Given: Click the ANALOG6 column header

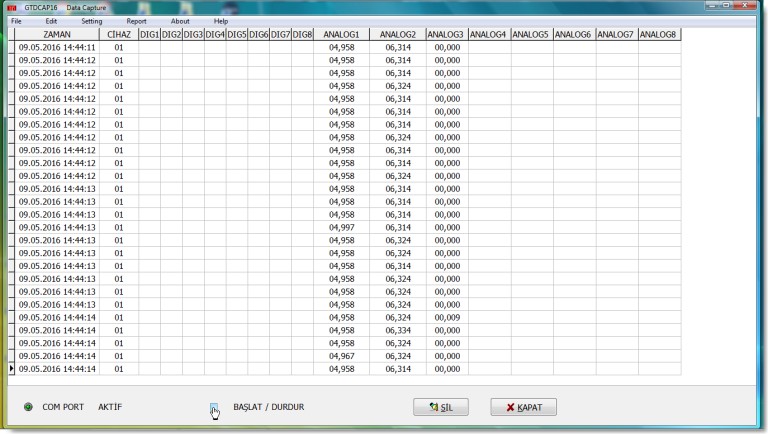Looking at the screenshot, I should tap(575, 34).
